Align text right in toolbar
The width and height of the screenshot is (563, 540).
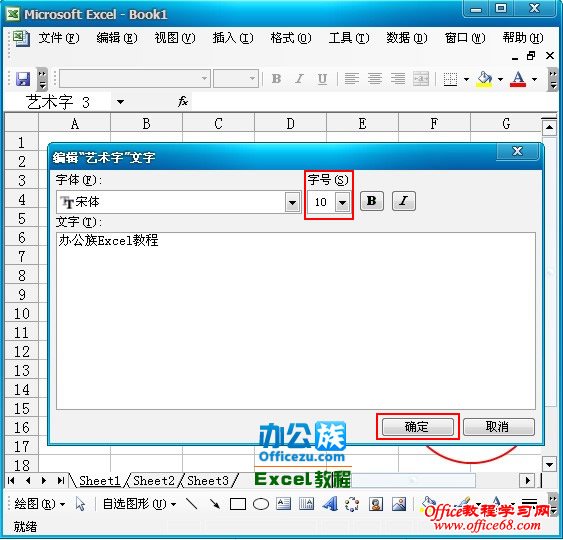(398, 79)
